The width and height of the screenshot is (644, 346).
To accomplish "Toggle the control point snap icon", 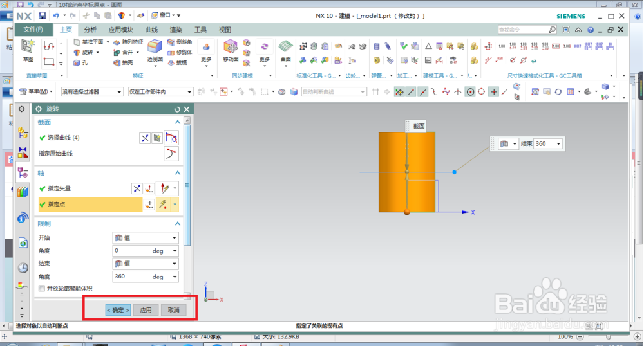I will pyautogui.click(x=434, y=92).
